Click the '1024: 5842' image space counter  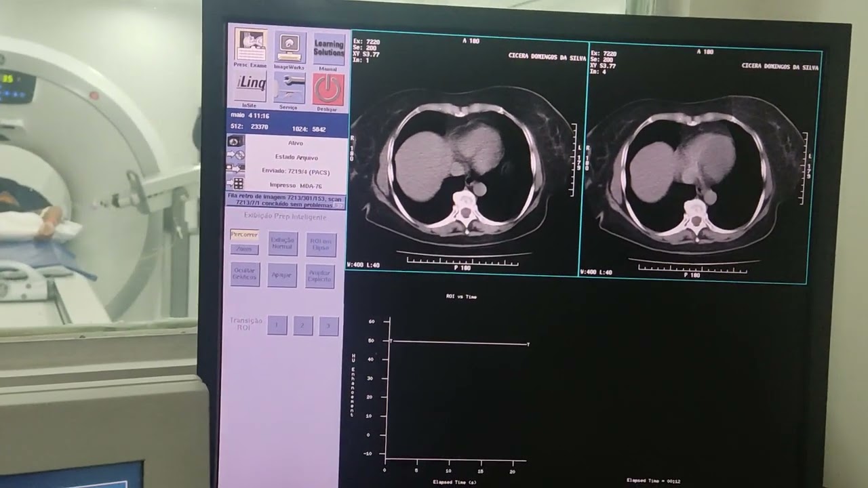309,129
